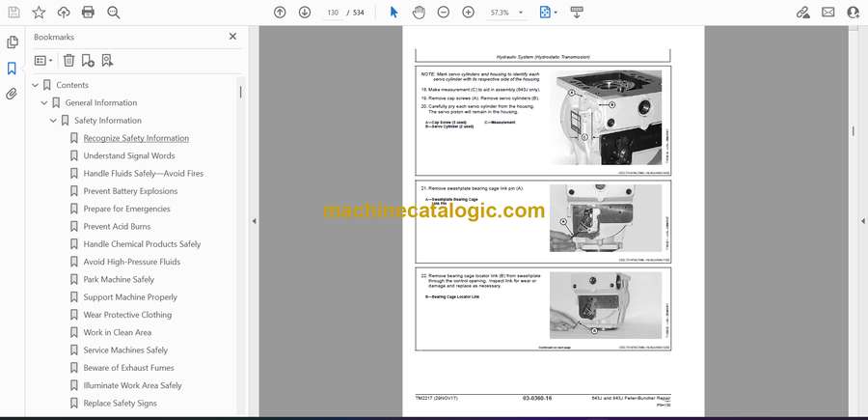
Task: Activate the selection arrow tool
Action: click(x=393, y=13)
